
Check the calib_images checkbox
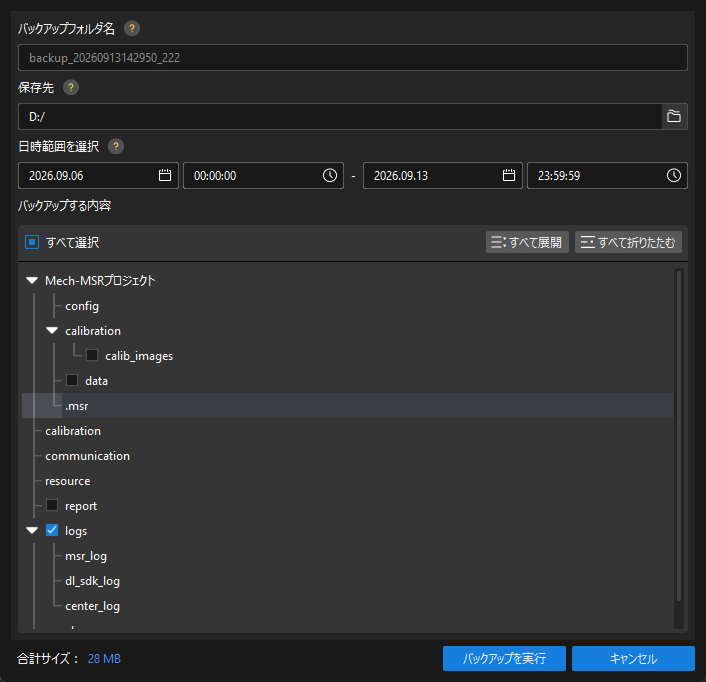pyautogui.click(x=92, y=355)
